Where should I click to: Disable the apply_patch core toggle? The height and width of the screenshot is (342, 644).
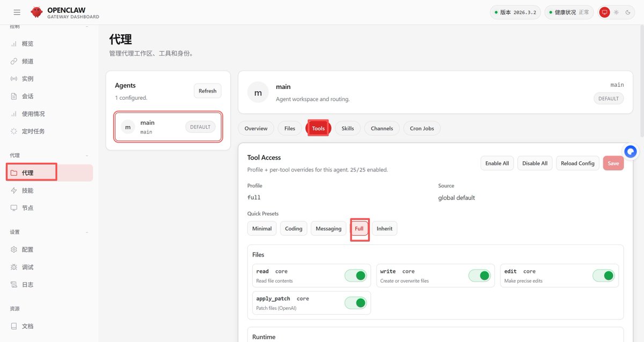click(355, 302)
